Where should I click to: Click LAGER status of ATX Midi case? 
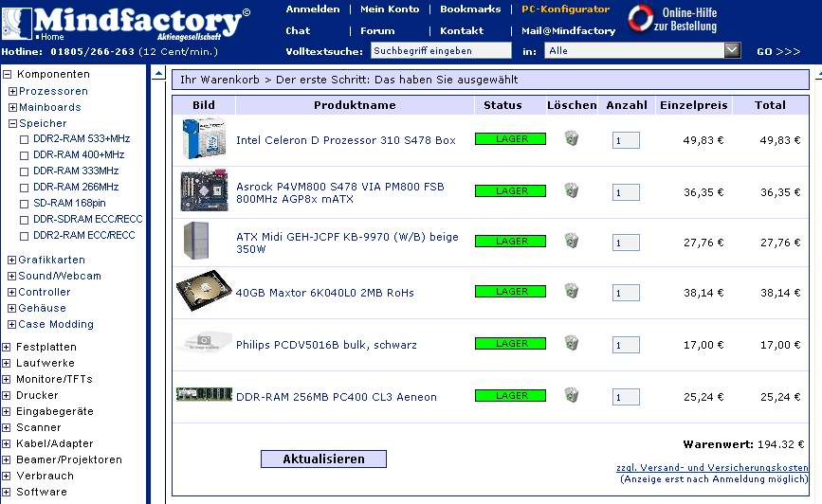point(510,241)
